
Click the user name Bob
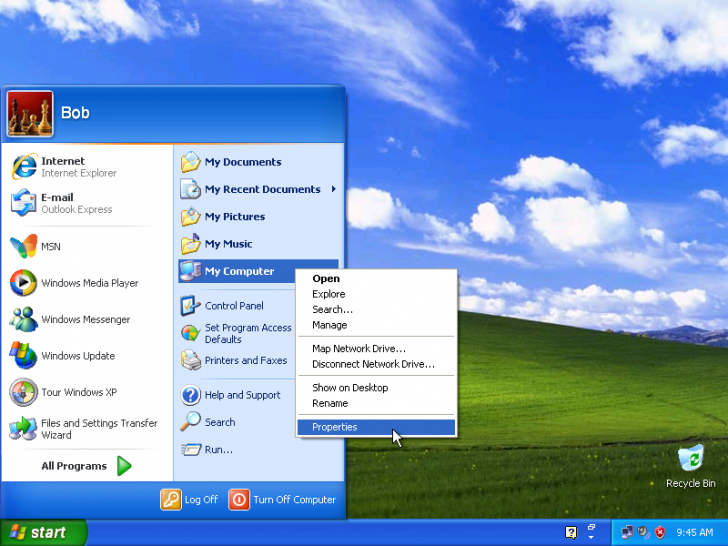click(x=75, y=112)
